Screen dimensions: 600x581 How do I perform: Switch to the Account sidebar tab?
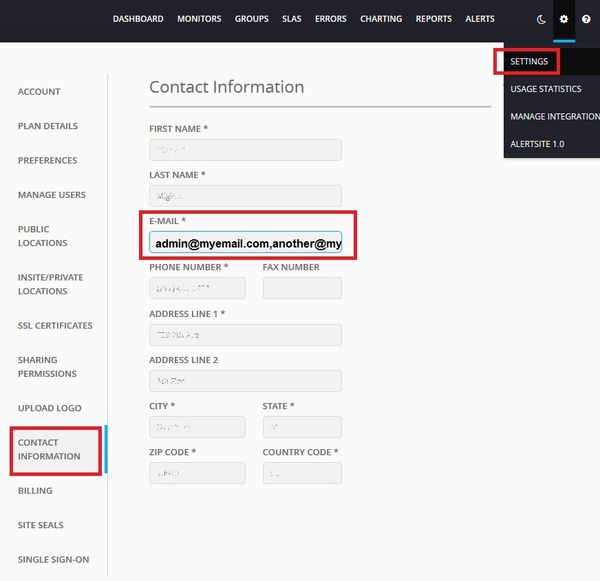tap(39, 92)
